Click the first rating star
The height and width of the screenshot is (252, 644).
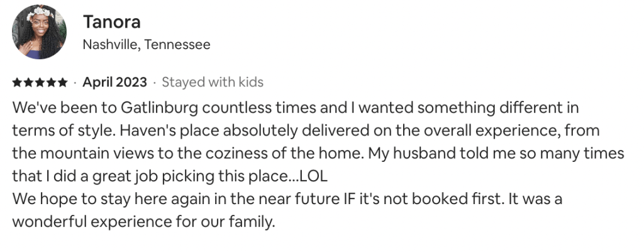tap(17, 83)
